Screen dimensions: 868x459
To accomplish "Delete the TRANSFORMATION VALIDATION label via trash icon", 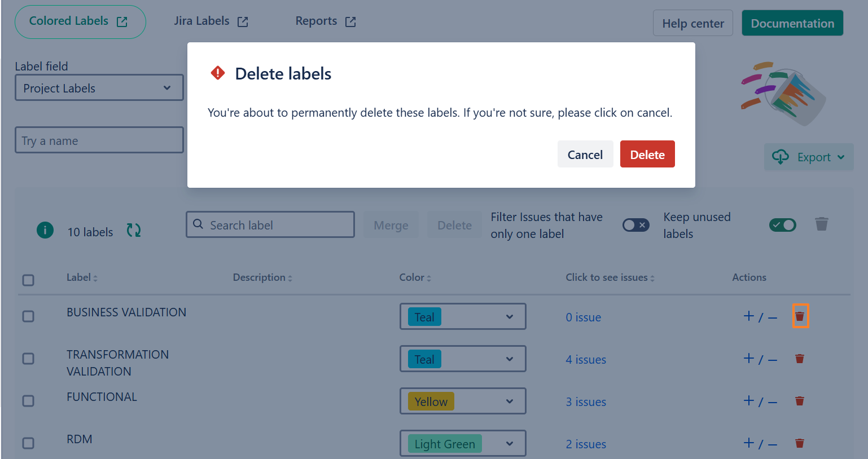I will point(800,359).
